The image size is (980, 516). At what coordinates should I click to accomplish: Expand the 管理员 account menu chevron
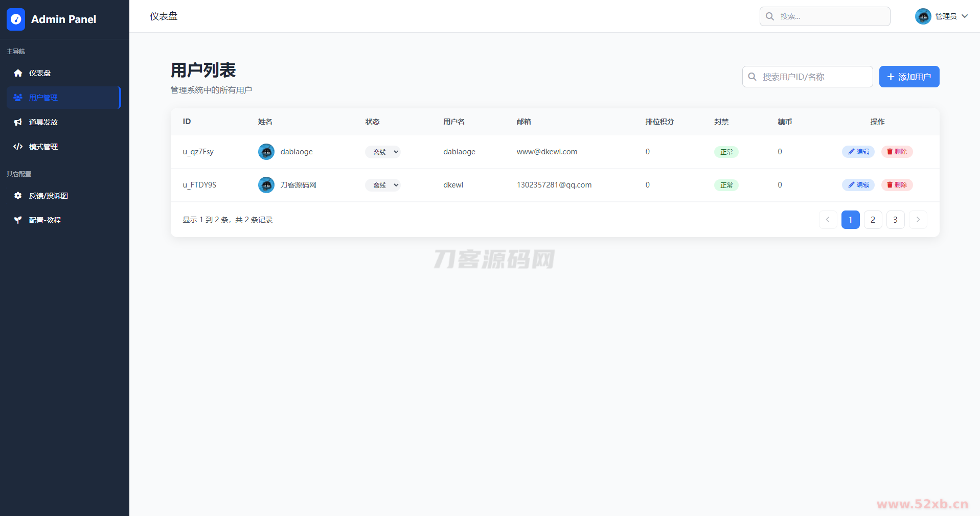[x=965, y=16]
